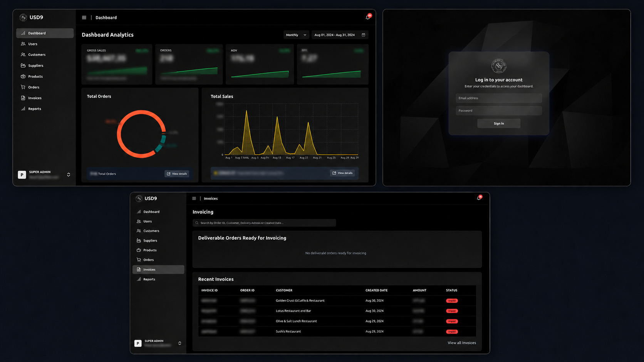Select Lotus Restaurant and Bar invoice row
This screenshot has width=644, height=362.
point(337,311)
